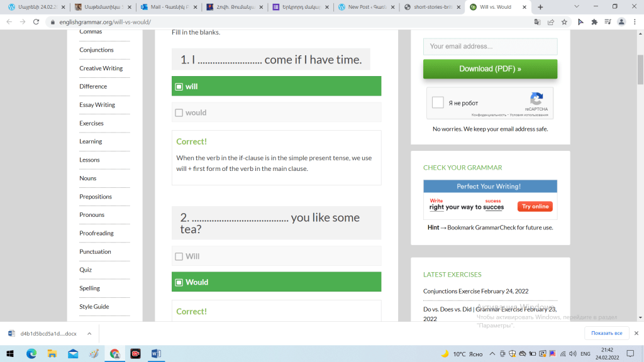Open a new tab with plus icon

click(x=540, y=7)
